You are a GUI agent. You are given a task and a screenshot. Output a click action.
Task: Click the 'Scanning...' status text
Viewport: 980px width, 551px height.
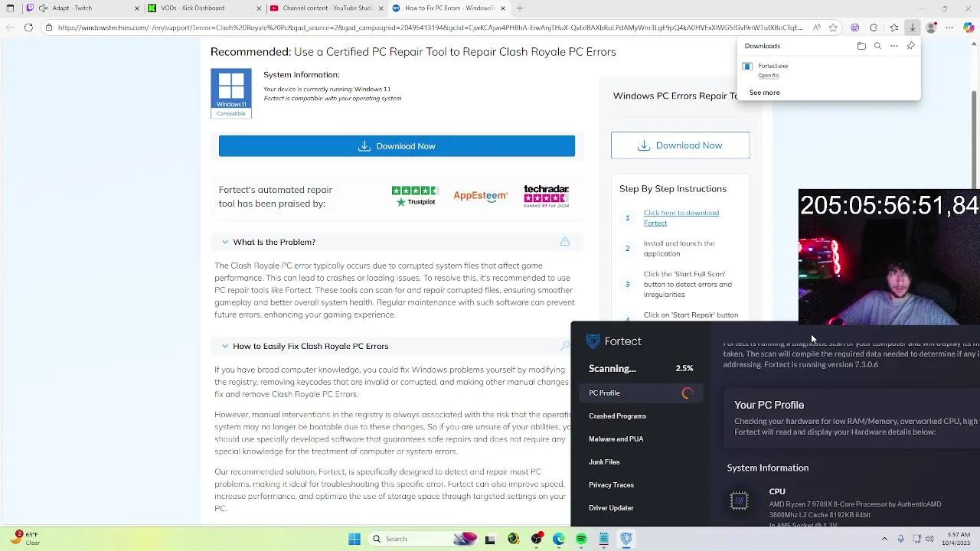coord(612,369)
